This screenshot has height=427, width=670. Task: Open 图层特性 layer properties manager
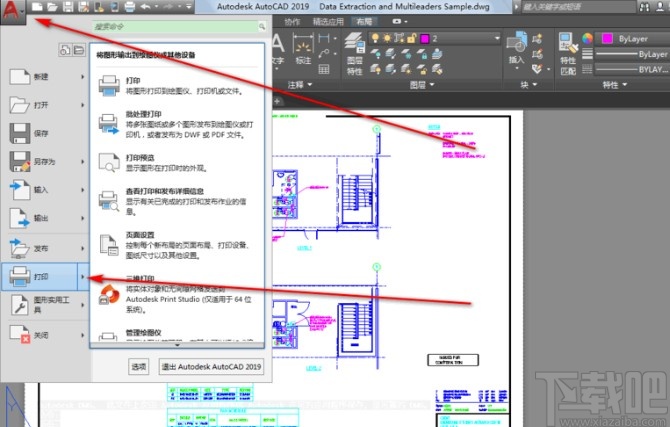coord(355,53)
